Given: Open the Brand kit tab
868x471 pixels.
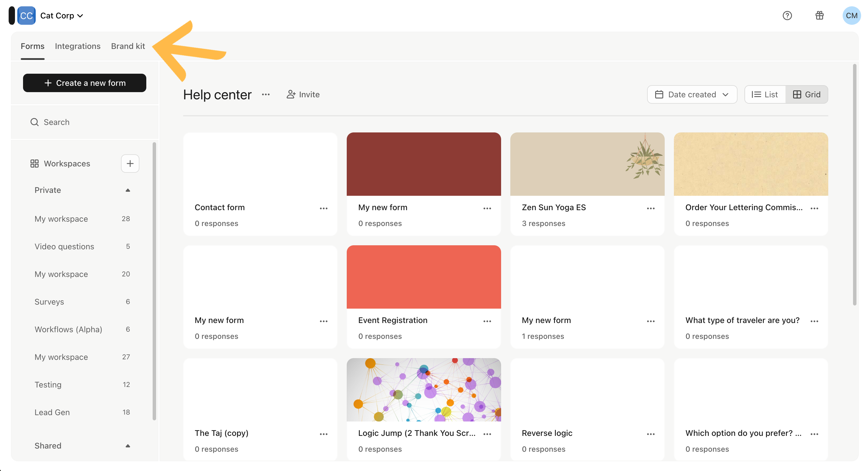Looking at the screenshot, I should (x=128, y=46).
